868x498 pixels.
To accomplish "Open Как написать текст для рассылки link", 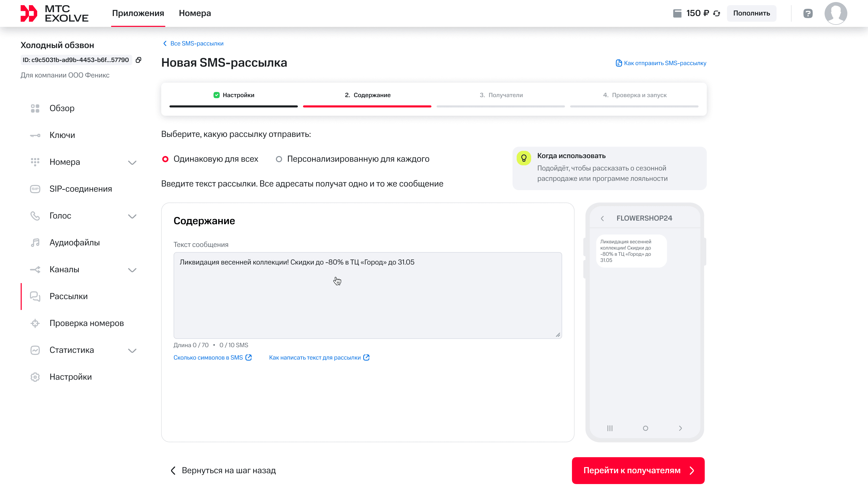I will click(320, 357).
